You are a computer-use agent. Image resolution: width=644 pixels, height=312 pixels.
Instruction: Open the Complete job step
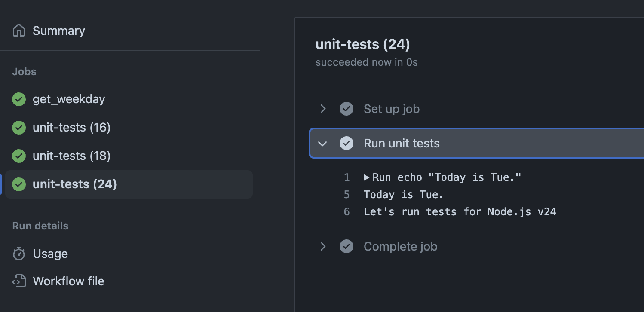pyautogui.click(x=400, y=246)
